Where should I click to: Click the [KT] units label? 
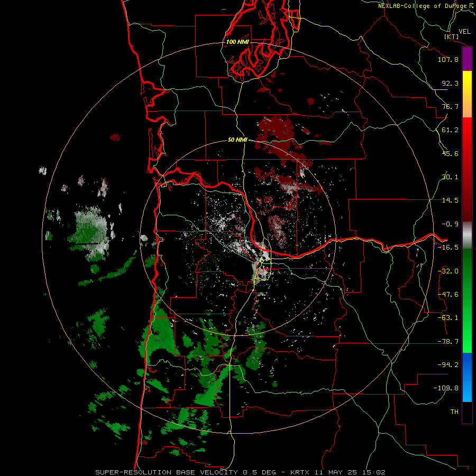pyautogui.click(x=452, y=36)
